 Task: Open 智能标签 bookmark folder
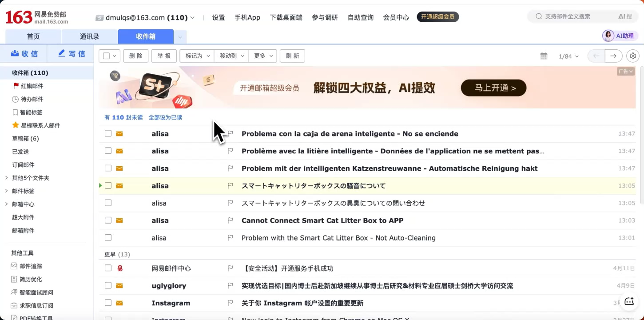coord(28,112)
